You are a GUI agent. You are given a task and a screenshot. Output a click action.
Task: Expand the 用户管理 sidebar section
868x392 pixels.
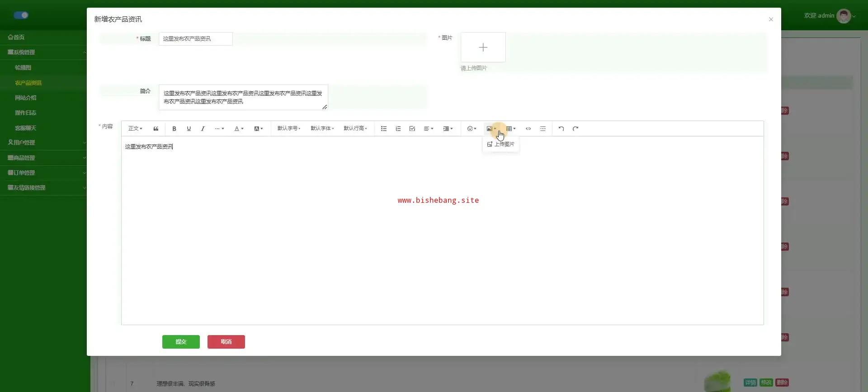pos(43,143)
